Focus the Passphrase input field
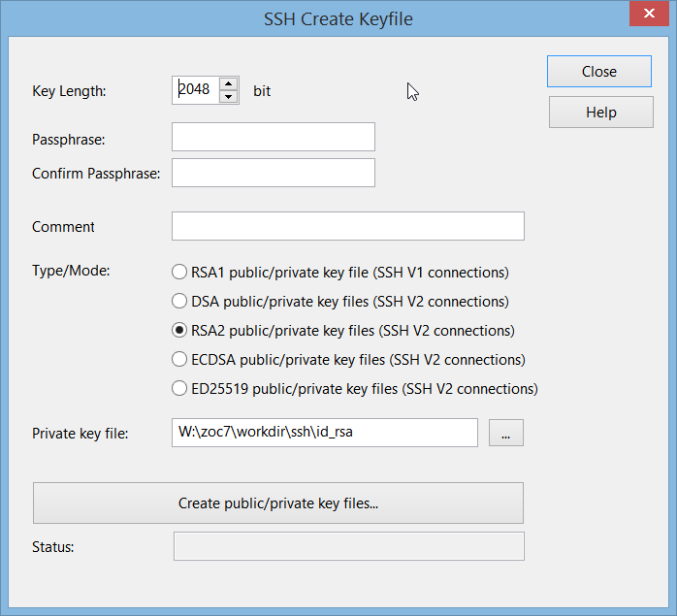 coord(273,138)
